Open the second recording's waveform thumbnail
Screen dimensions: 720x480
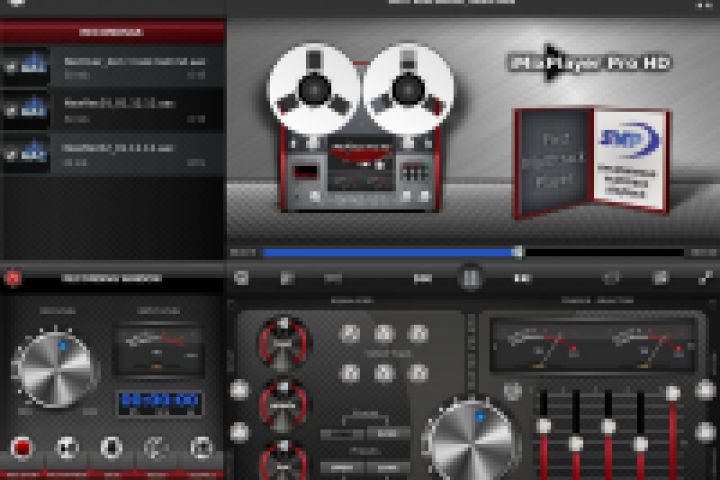34,107
